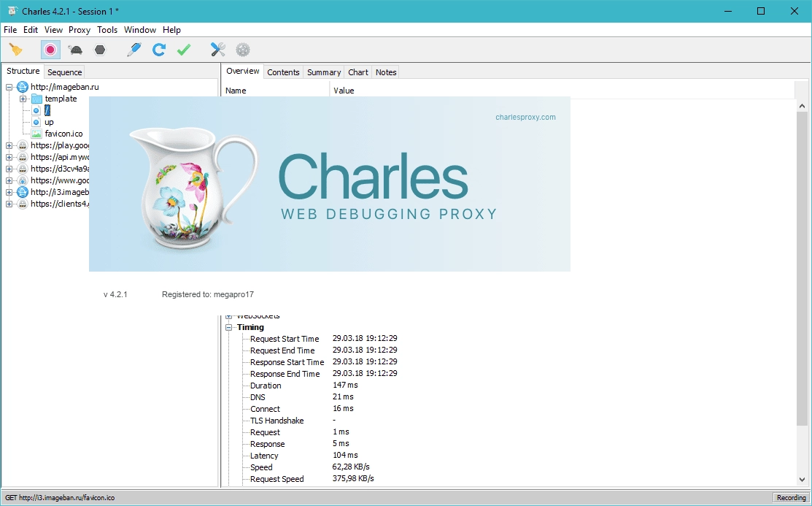This screenshot has width=812, height=506.
Task: Click the http://i3.imageb... globe icon
Action: (23, 192)
